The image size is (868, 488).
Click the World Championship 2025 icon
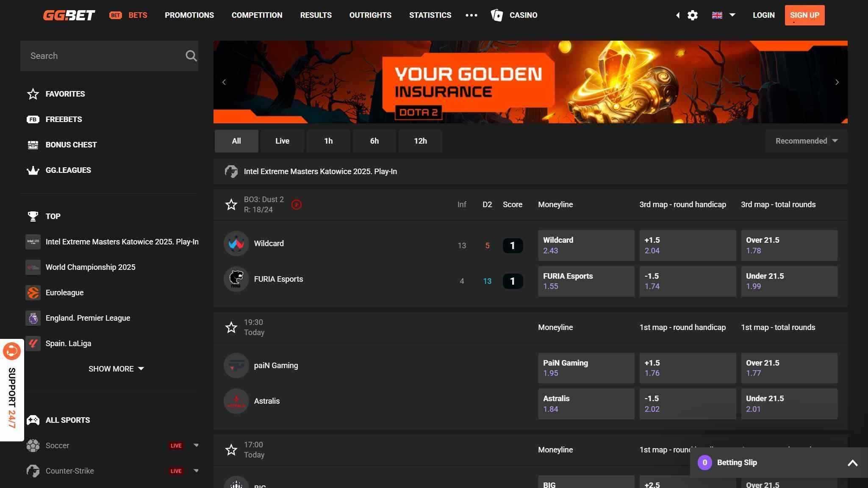33,267
